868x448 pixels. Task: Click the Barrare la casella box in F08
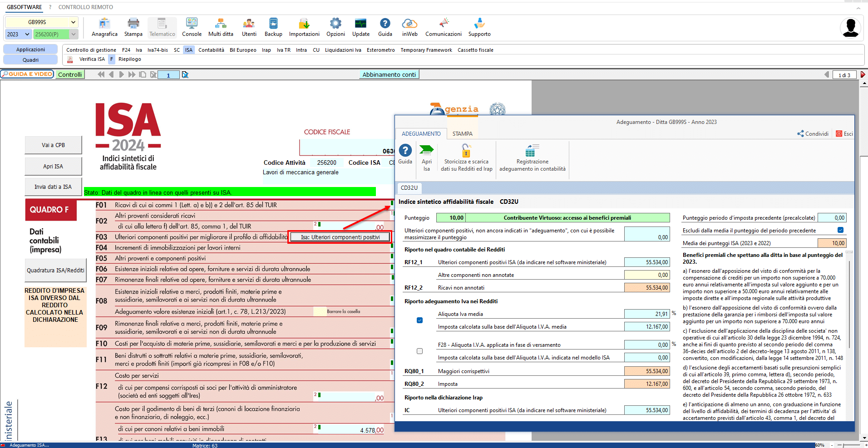coord(320,311)
